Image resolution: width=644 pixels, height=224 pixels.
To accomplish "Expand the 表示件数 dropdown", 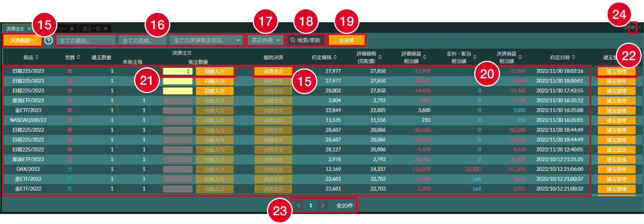I will (x=265, y=40).
